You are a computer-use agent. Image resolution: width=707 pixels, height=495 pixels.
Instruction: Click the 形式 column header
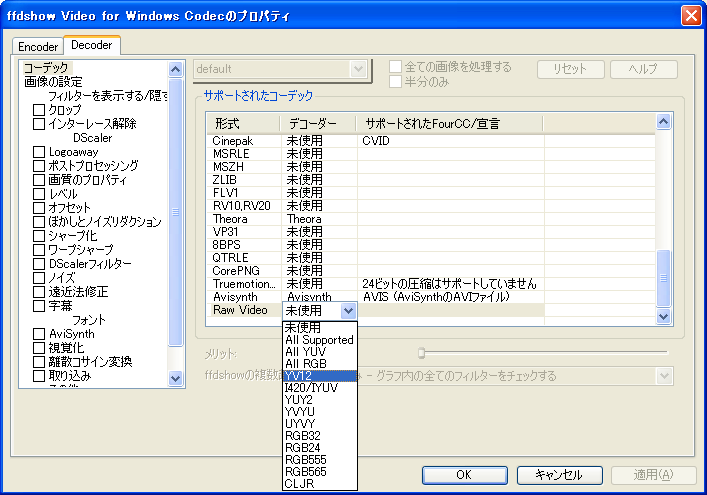(x=227, y=123)
